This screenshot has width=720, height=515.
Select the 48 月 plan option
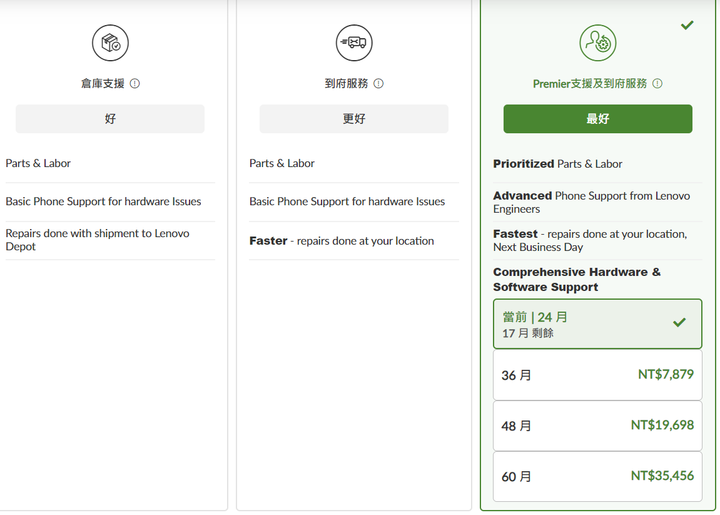click(597, 425)
